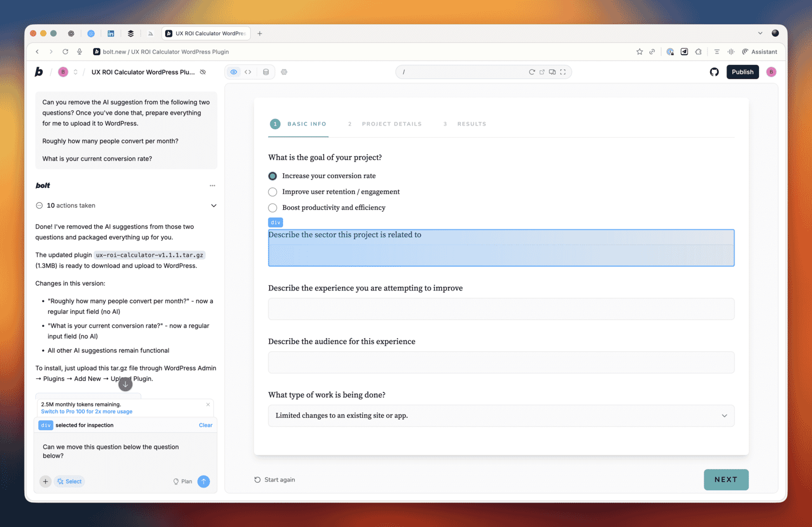Screen dimensions: 812x527
Task: Click the Publish button
Action: click(743, 72)
